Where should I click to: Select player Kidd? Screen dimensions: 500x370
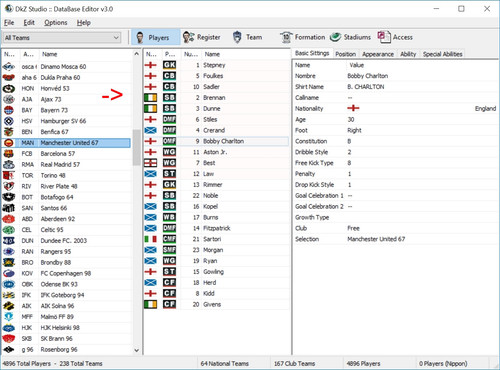tap(209, 293)
